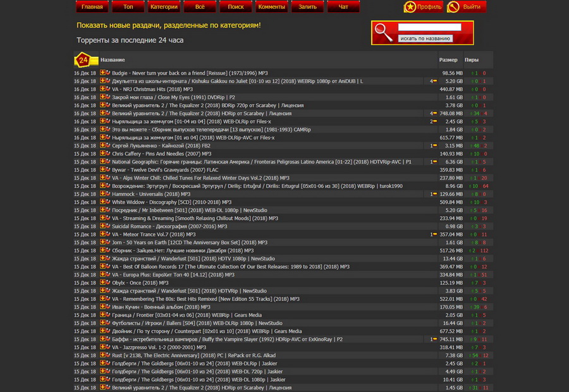Open magnet link for VA - Jazzpresso Vol. 1-2
569x392 pixels.
click(x=107, y=346)
